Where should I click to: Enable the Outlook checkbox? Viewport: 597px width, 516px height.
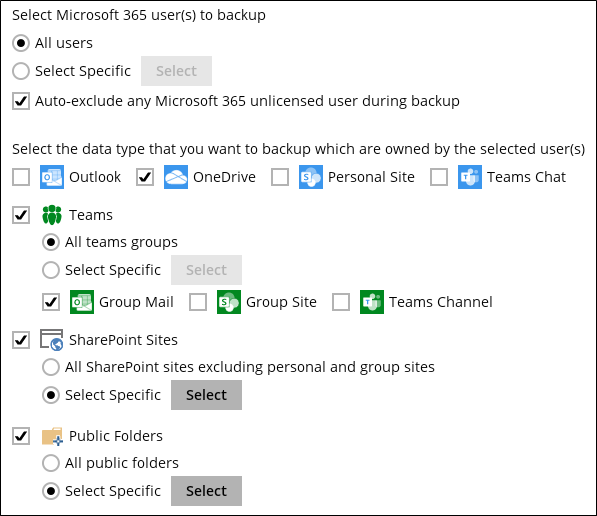pos(21,177)
